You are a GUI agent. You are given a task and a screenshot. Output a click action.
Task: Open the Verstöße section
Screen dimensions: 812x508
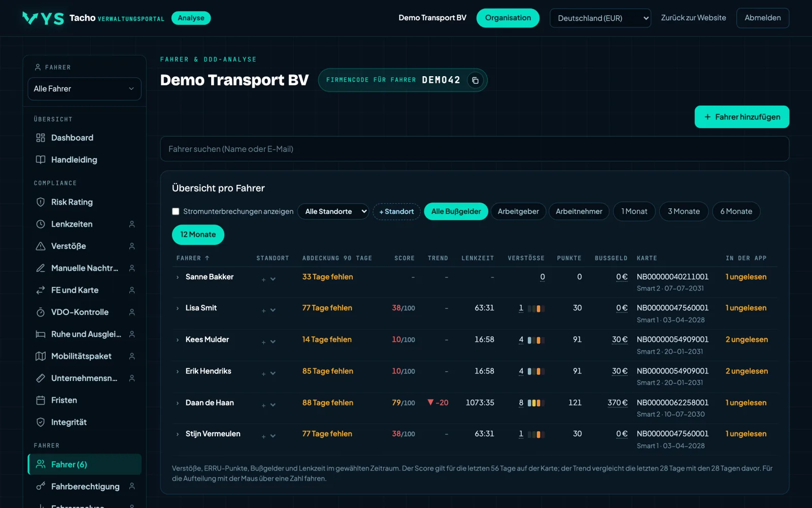pos(84,246)
